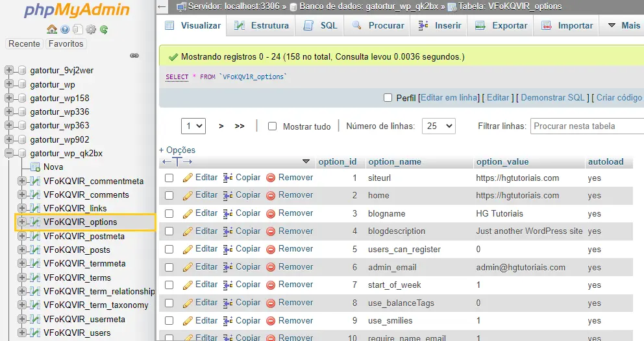Click database icon beside gatortur_wp902
The width and height of the screenshot is (644, 341).
[22, 140]
